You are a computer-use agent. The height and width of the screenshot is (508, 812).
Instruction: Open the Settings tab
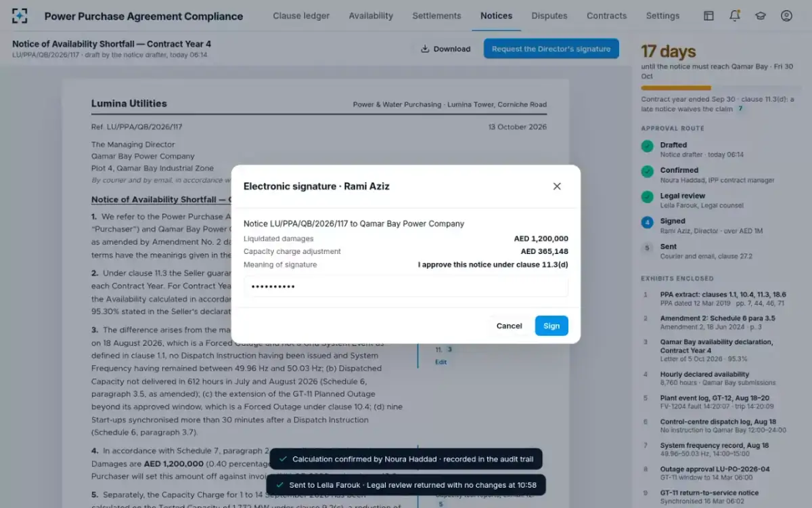pyautogui.click(x=662, y=16)
